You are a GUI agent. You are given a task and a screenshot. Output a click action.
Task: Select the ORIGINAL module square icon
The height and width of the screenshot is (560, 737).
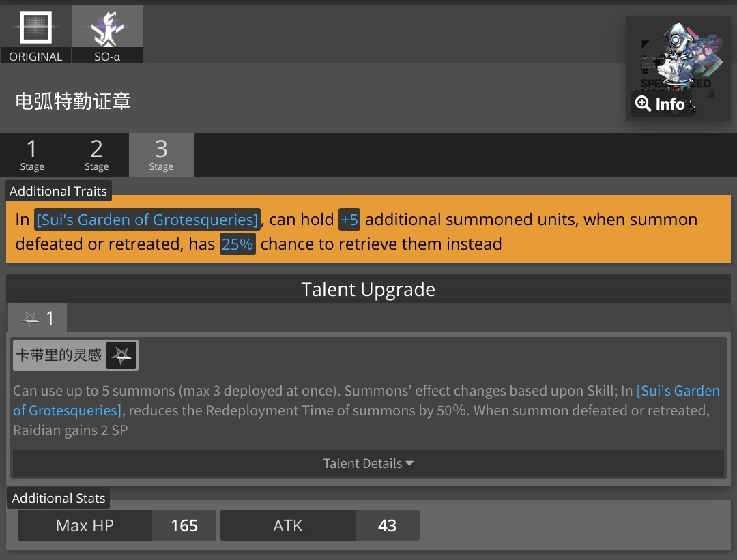(35, 27)
